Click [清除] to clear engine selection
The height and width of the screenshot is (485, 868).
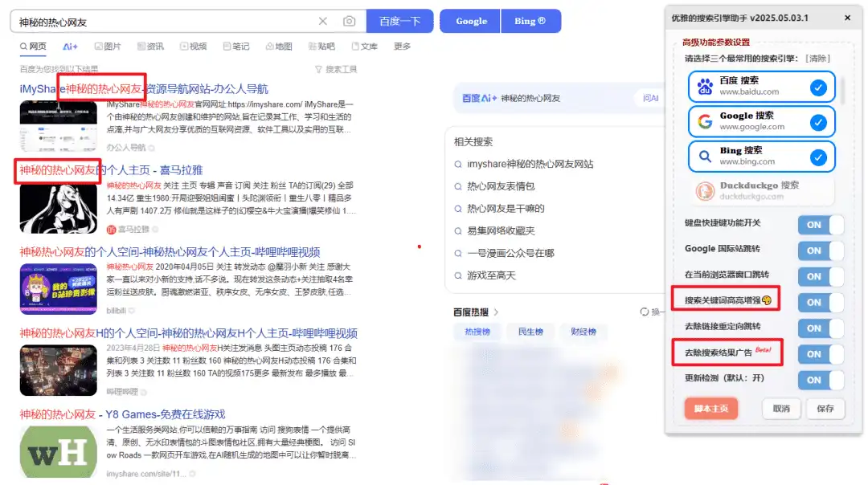(817, 59)
